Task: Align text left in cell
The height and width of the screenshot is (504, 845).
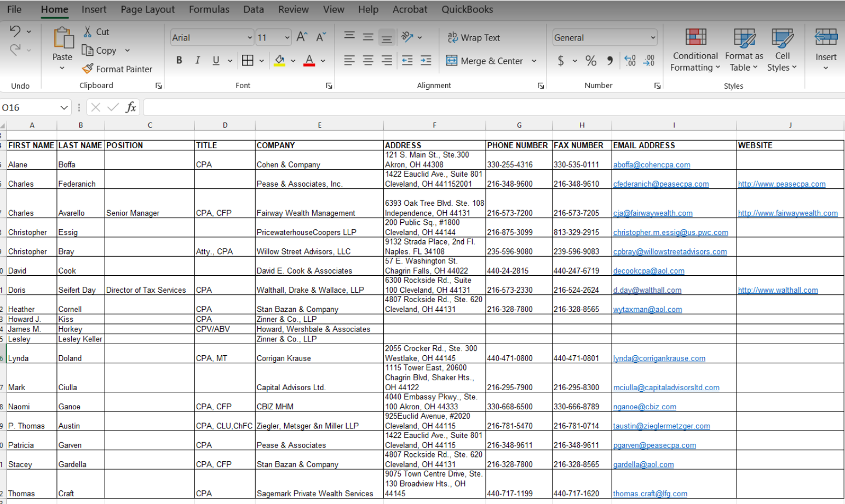Action: click(x=349, y=60)
